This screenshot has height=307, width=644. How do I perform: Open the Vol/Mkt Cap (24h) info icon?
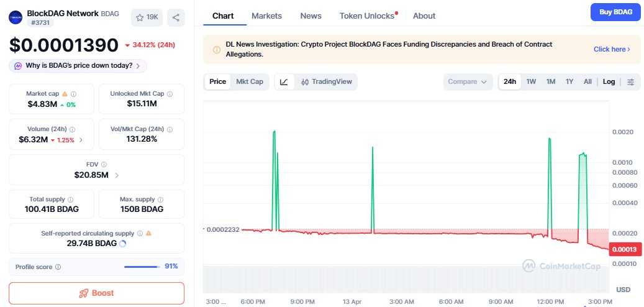[170, 129]
